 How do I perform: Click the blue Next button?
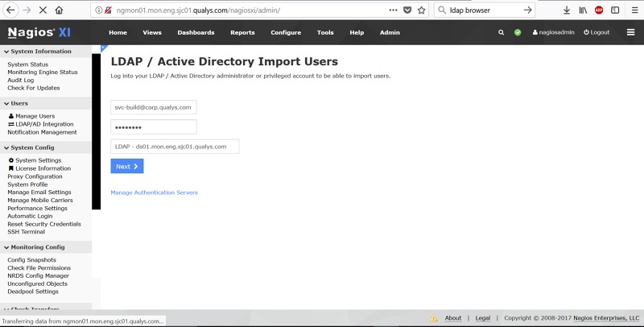click(x=127, y=166)
